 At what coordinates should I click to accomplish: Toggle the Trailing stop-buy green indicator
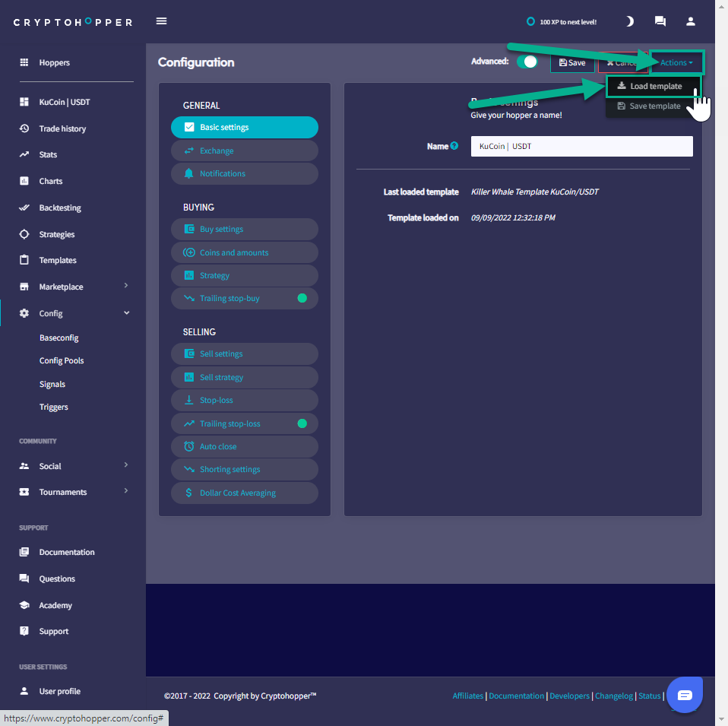pyautogui.click(x=302, y=298)
